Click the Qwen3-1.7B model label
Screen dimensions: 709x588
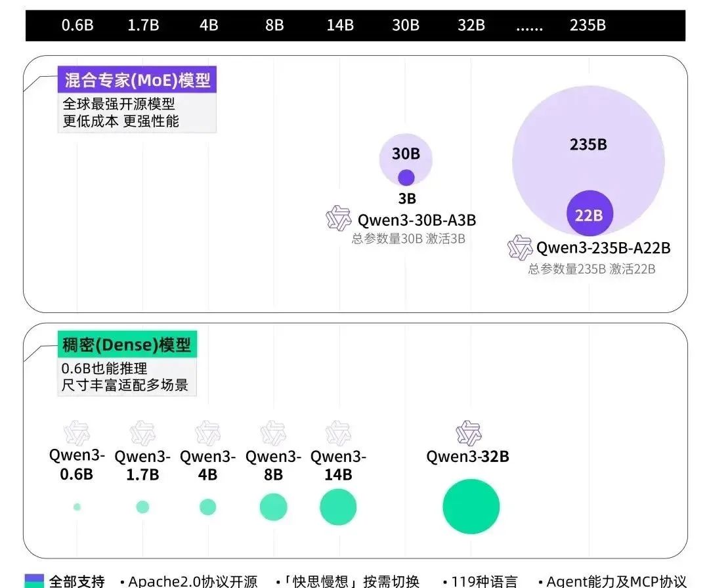(x=142, y=465)
